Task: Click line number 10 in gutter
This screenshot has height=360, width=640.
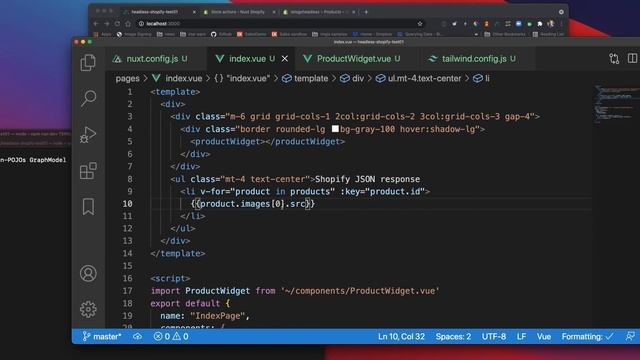Action: (x=127, y=204)
